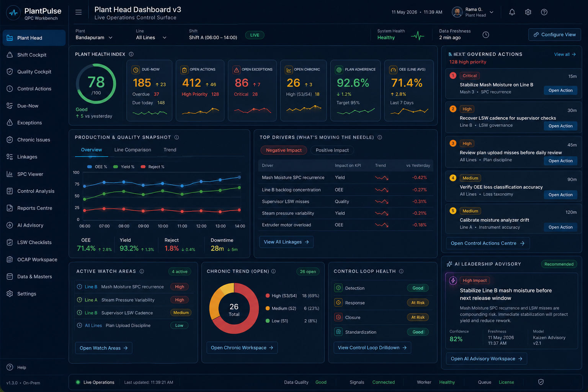588x392 pixels.
Task: Expand the Plant Bandapuram dropdown
Action: tap(94, 38)
